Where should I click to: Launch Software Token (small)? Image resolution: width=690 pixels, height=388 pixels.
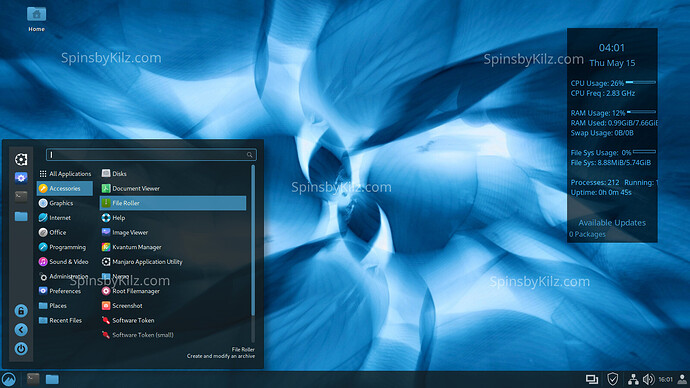coord(173,335)
